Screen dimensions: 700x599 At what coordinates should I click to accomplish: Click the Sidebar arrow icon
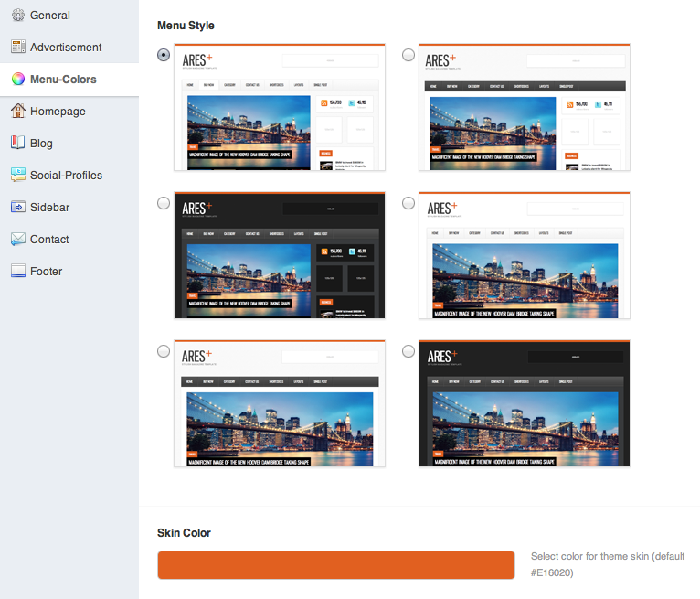pos(18,207)
